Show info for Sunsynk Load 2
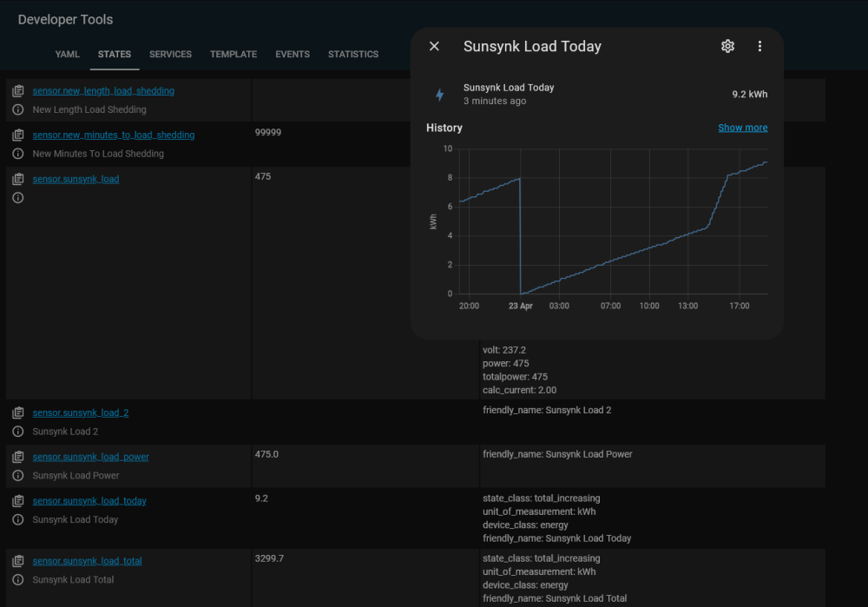Image resolution: width=868 pixels, height=607 pixels. [18, 432]
